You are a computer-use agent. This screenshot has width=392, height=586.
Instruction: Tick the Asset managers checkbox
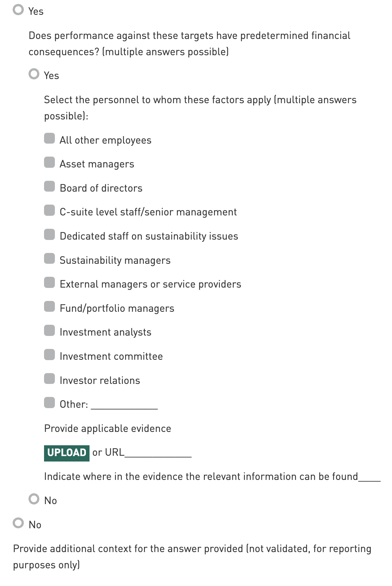pos(49,163)
